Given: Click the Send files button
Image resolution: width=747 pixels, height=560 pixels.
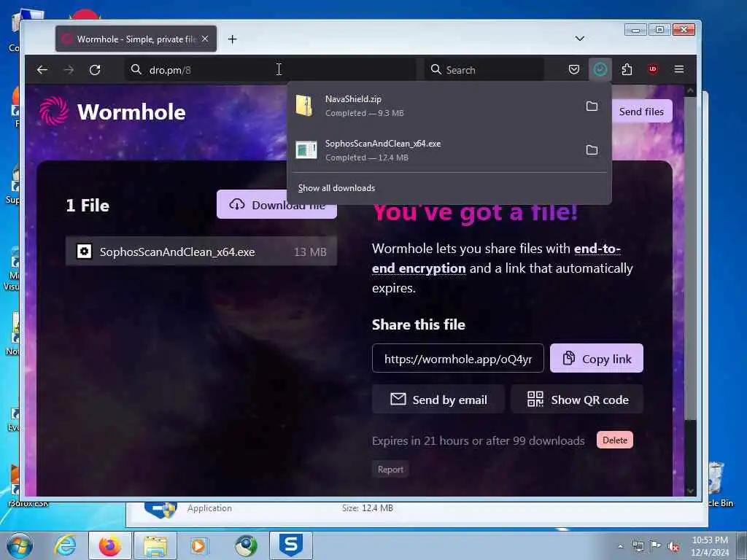Looking at the screenshot, I should point(641,112).
